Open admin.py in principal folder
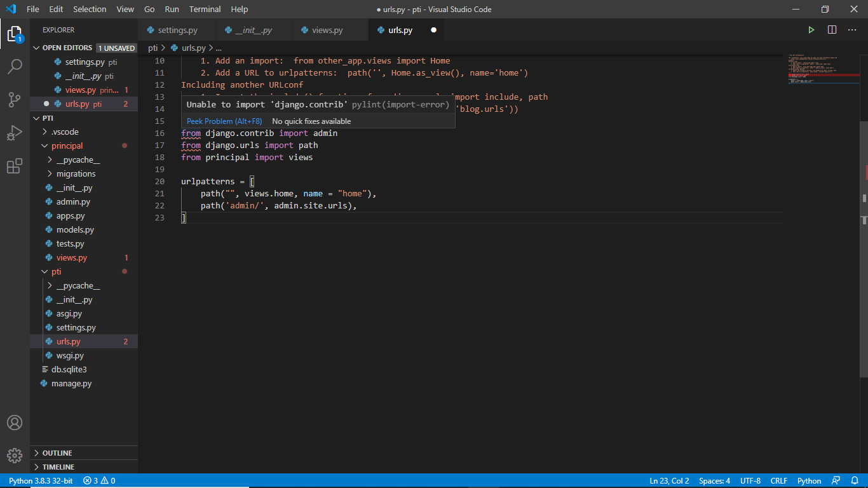 click(73, 201)
